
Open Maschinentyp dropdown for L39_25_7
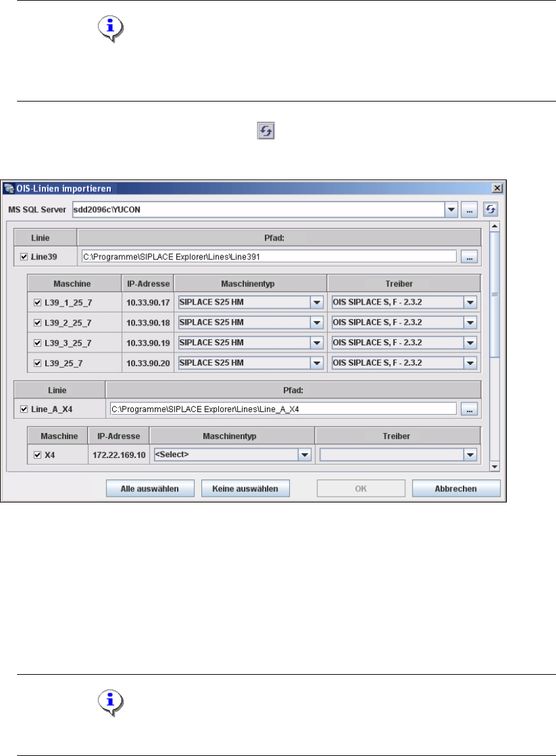317,363
